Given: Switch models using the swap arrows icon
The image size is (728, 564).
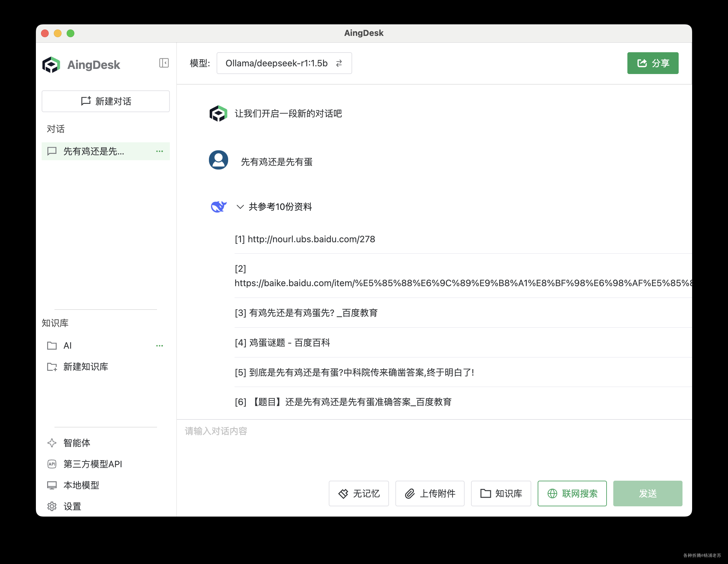Looking at the screenshot, I should coord(339,63).
